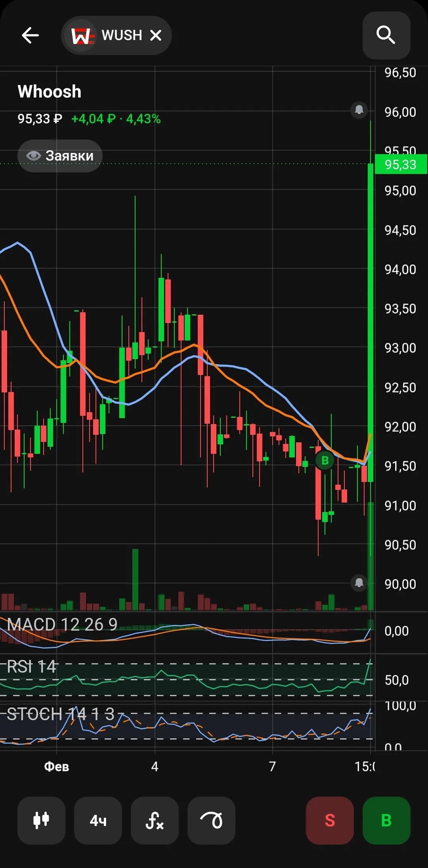Open indicators with fx icon
Viewport: 428px width, 868px height.
[155, 820]
